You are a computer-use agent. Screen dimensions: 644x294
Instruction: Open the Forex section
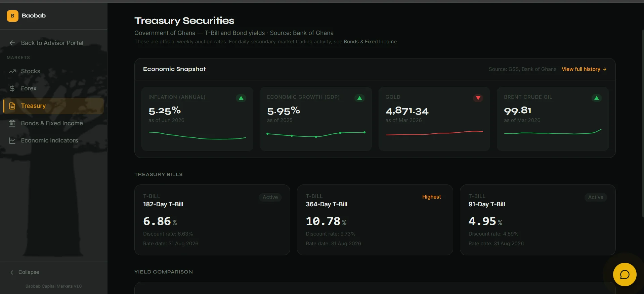29,88
